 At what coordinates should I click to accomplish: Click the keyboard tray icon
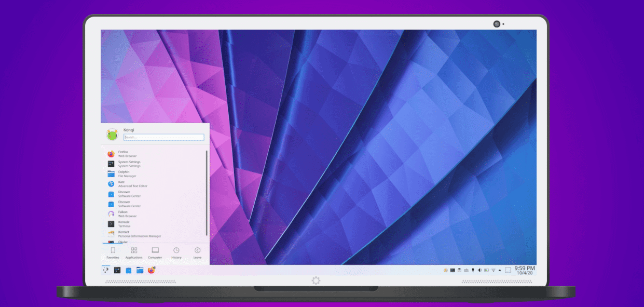click(x=466, y=270)
